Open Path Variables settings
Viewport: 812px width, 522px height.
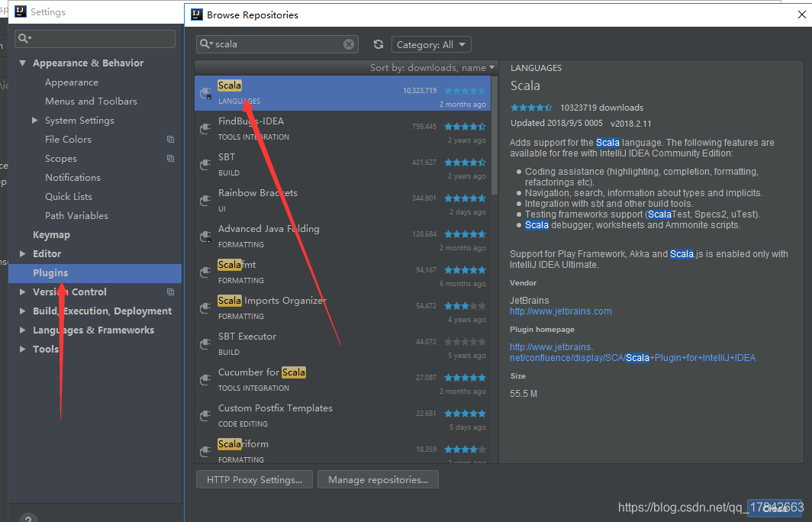(76, 216)
